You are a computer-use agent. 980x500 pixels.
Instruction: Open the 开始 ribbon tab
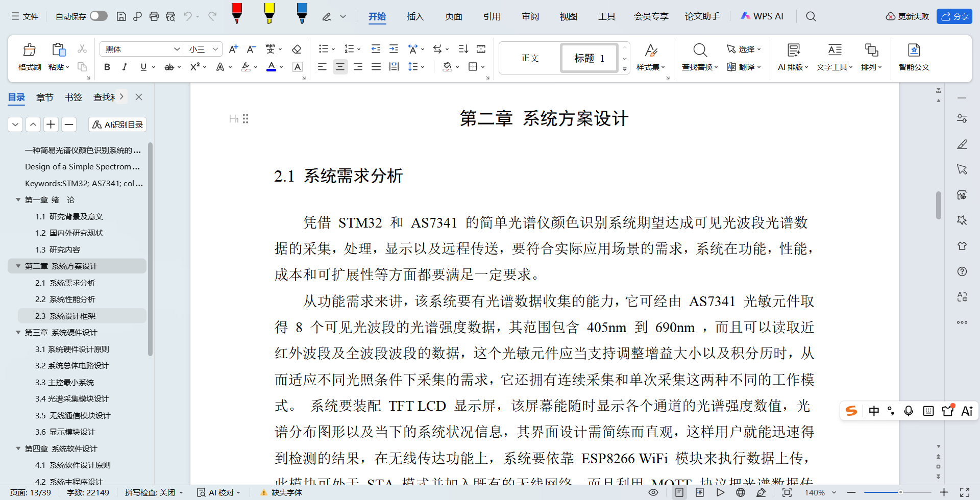pyautogui.click(x=377, y=16)
